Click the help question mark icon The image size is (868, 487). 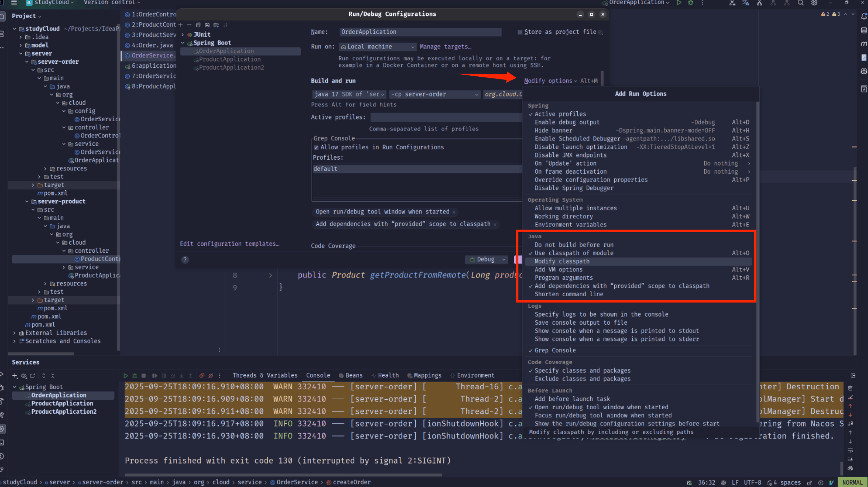tap(185, 260)
